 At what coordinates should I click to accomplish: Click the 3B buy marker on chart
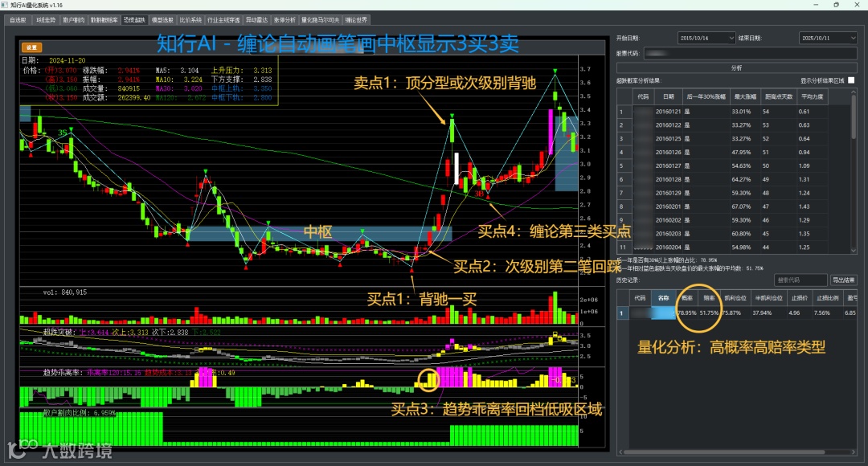(479, 194)
